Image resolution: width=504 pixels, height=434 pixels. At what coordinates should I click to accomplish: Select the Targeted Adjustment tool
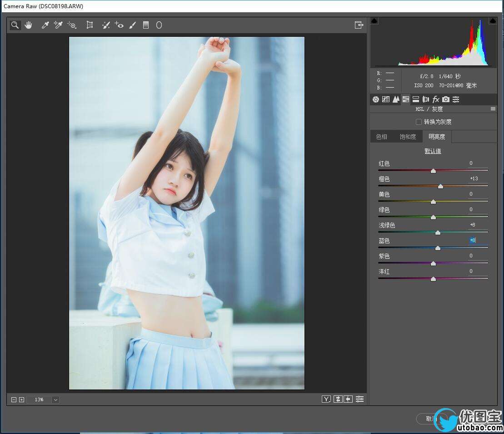pyautogui.click(x=72, y=25)
